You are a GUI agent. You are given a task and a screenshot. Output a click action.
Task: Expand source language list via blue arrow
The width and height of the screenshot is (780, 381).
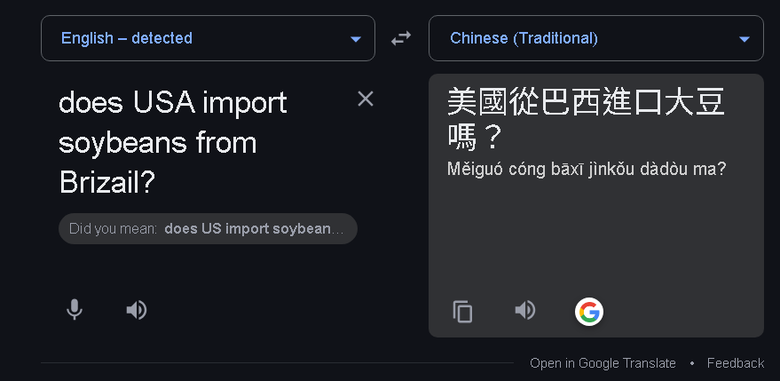point(355,39)
